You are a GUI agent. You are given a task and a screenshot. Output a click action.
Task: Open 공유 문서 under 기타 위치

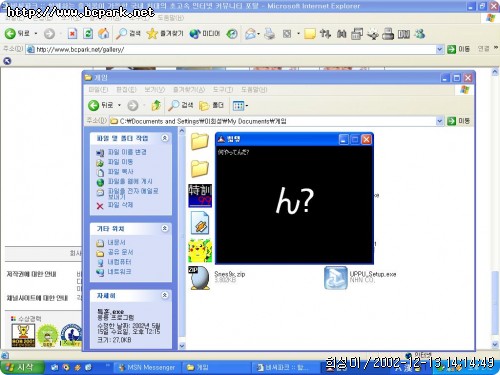120,252
